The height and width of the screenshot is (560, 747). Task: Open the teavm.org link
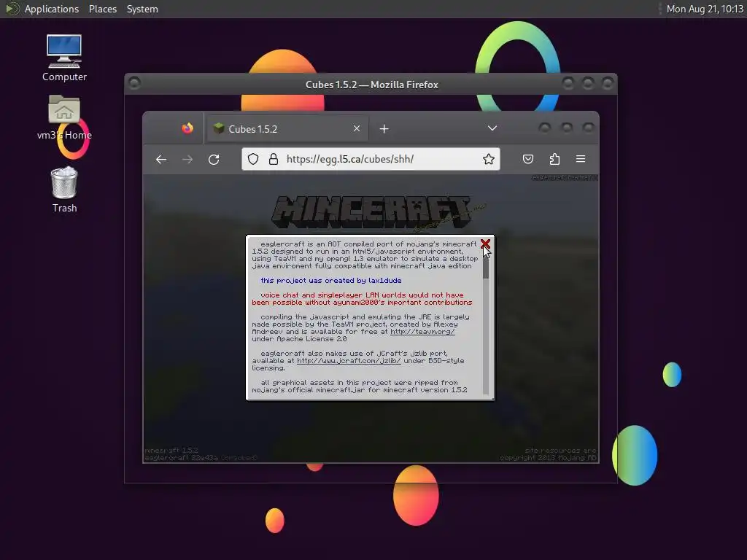point(422,332)
